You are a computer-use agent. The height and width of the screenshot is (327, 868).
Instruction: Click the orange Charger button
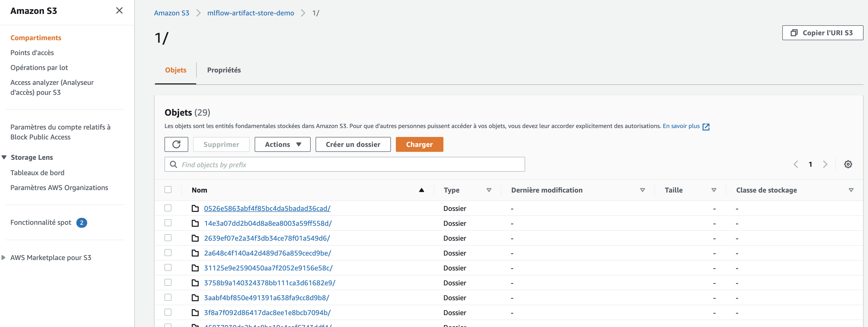pyautogui.click(x=419, y=144)
